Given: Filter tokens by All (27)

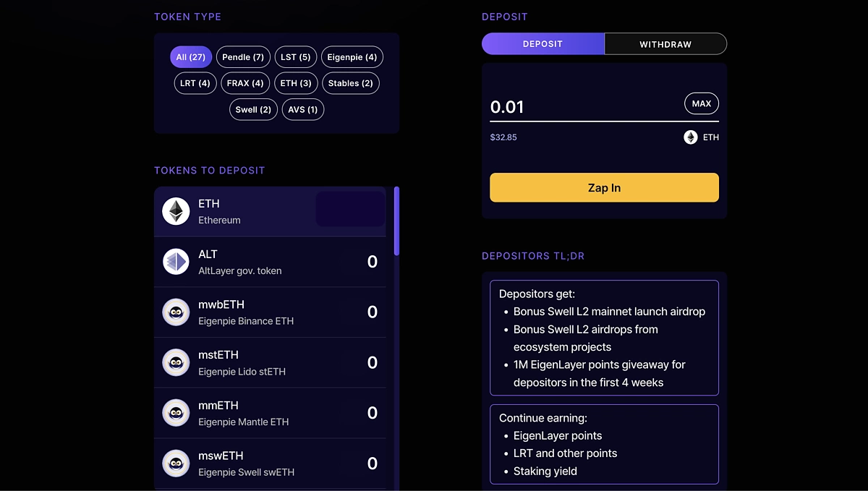Looking at the screenshot, I should pos(191,57).
